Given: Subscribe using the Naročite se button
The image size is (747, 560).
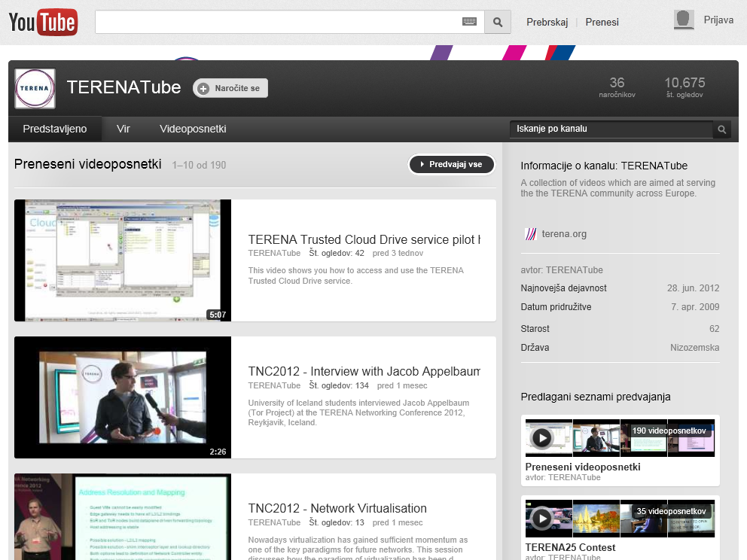Looking at the screenshot, I should click(230, 88).
